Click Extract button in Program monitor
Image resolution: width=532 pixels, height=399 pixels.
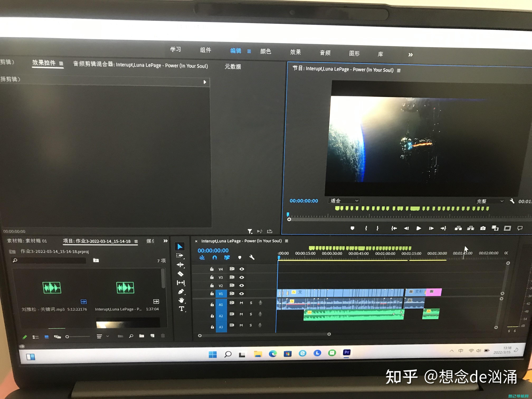(x=470, y=228)
